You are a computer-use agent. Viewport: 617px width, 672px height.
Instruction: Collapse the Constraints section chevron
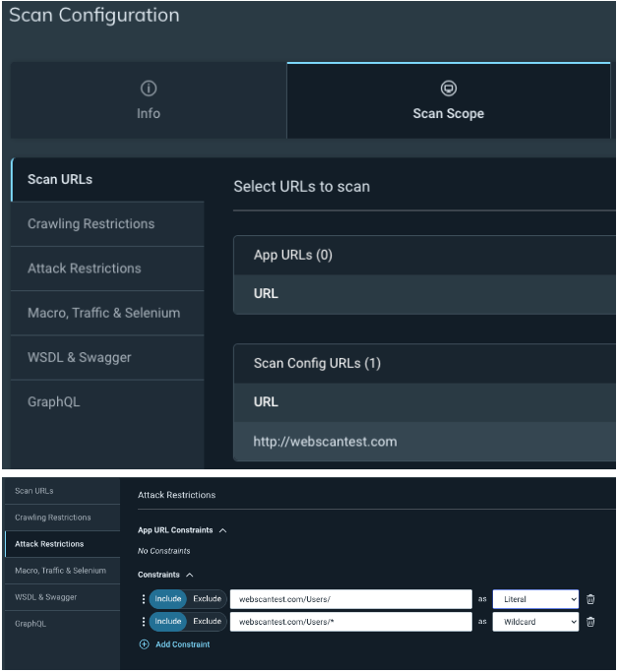(x=190, y=575)
